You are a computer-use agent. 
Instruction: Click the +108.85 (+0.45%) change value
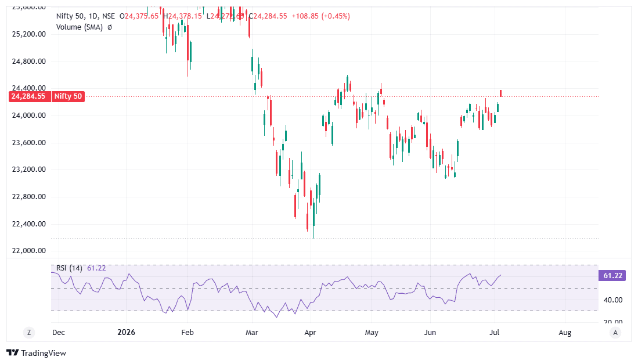click(320, 16)
